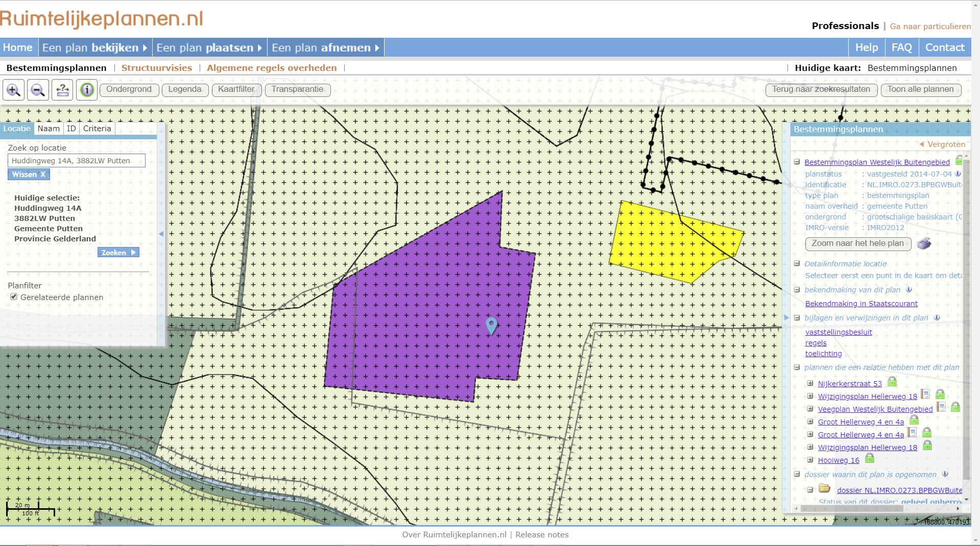Activate the green info tool
Screen dimensions: 980x546
[87, 90]
